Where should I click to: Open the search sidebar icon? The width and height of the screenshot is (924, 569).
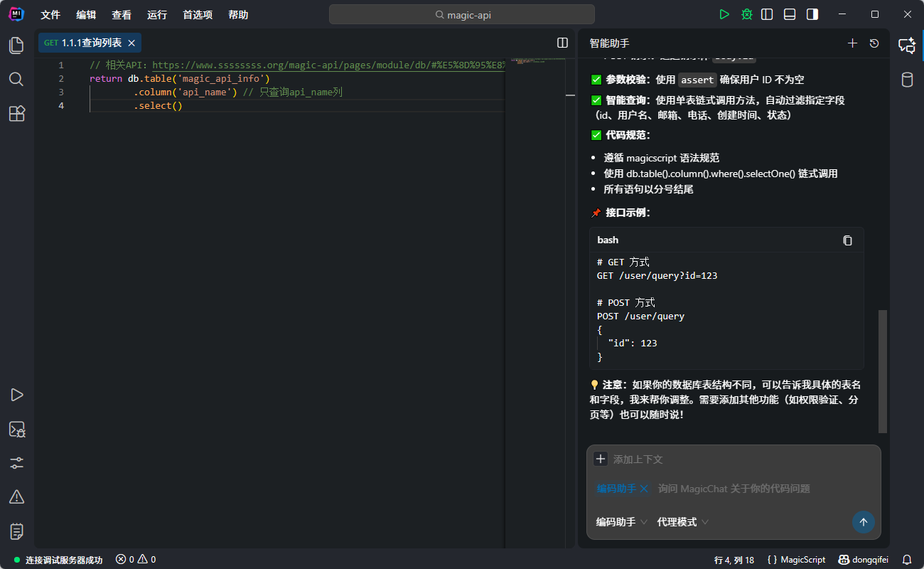(x=16, y=79)
